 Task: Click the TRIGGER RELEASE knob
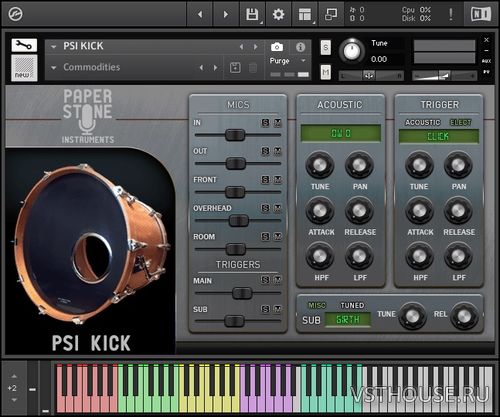click(x=458, y=211)
